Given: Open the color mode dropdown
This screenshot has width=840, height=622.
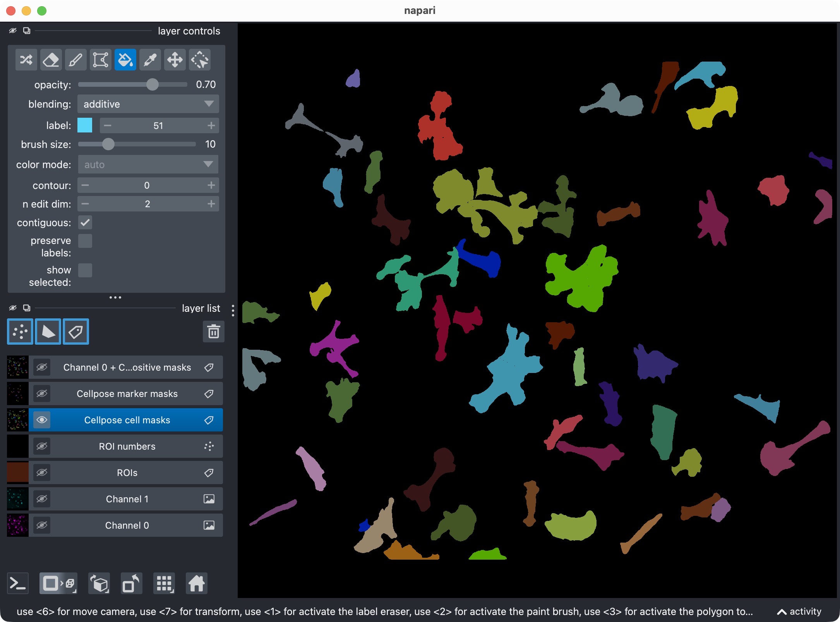Looking at the screenshot, I should point(148,165).
